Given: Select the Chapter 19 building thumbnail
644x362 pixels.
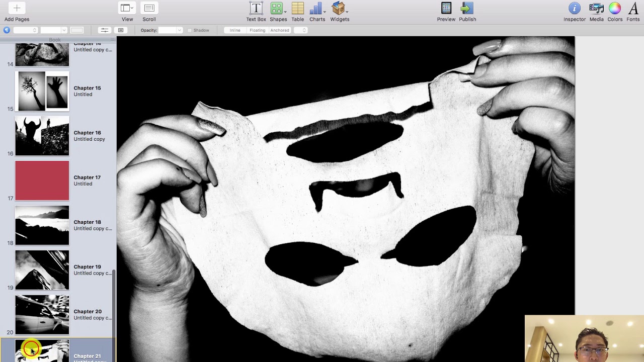Looking at the screenshot, I should click(42, 270).
